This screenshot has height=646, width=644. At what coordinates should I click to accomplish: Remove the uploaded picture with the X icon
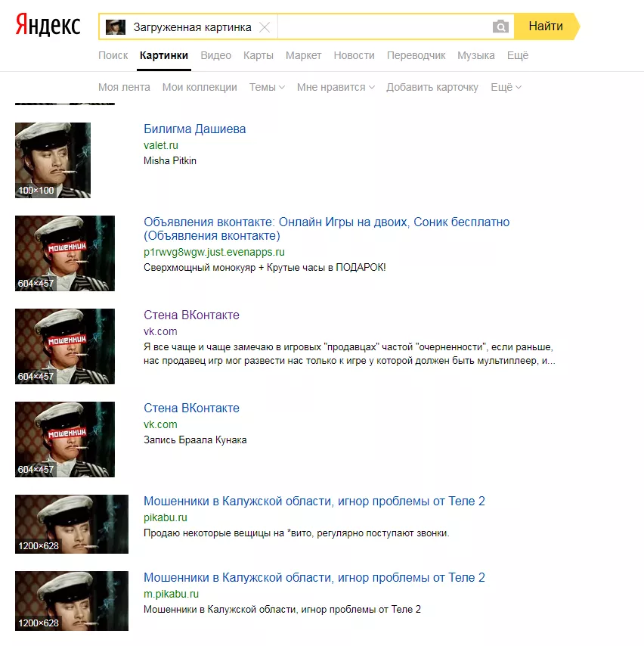point(265,27)
